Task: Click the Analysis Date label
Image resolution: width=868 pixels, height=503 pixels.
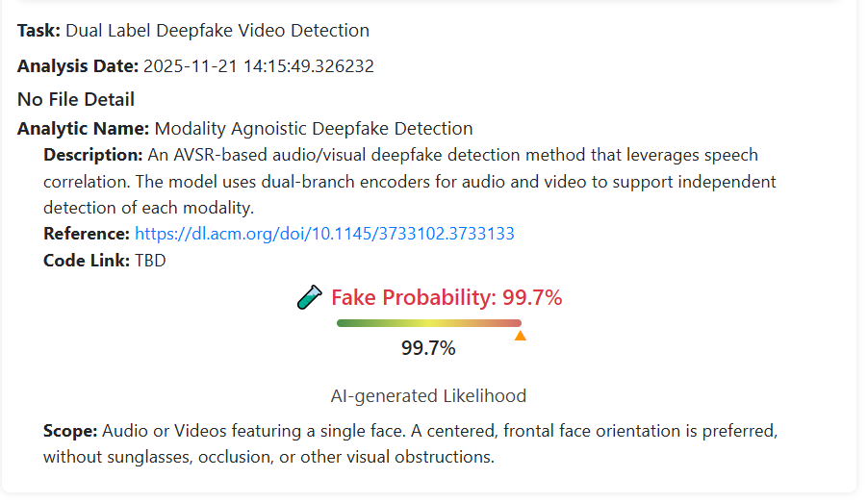Action: 78,66
